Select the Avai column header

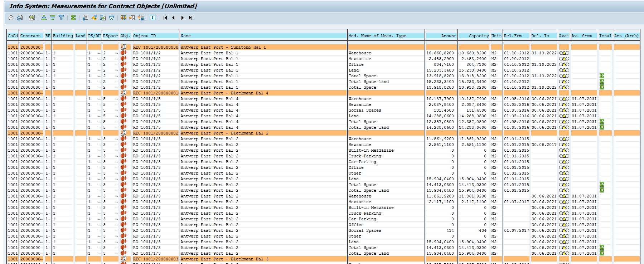564,36
